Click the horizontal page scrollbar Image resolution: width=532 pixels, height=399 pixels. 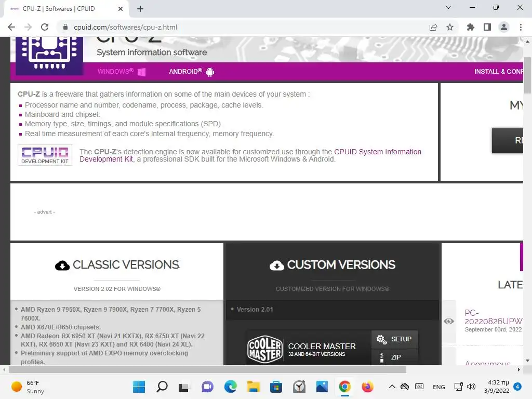207,369
